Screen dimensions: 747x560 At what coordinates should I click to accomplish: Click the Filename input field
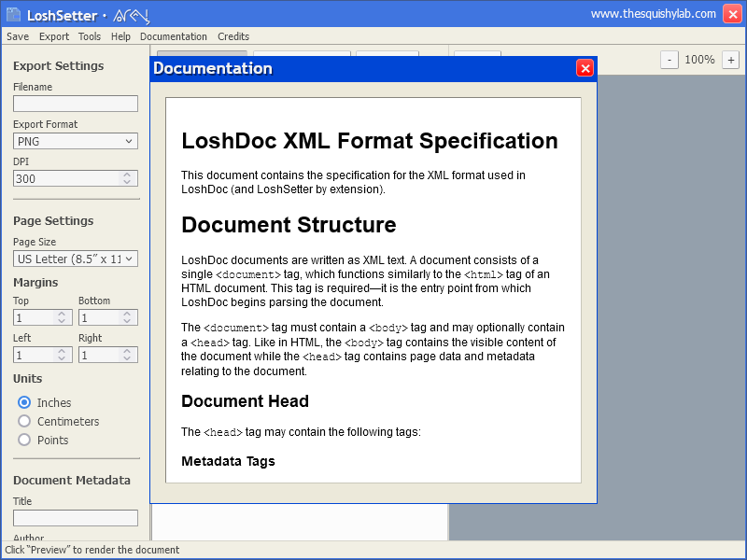coord(76,104)
